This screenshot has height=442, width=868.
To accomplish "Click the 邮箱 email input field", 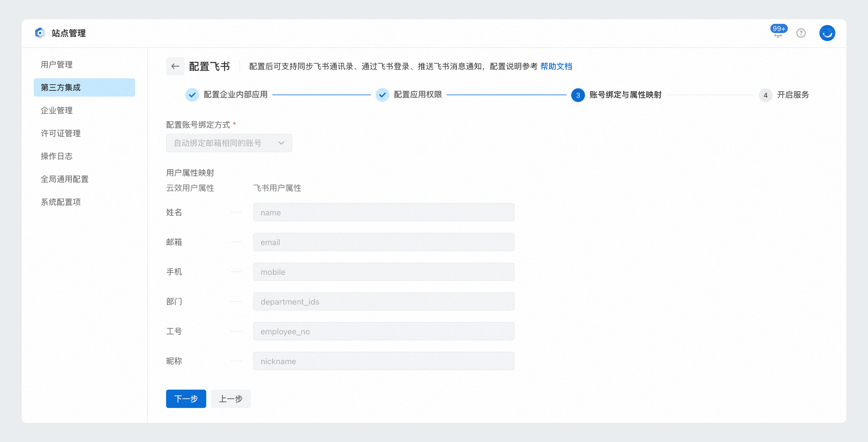I will (x=383, y=242).
